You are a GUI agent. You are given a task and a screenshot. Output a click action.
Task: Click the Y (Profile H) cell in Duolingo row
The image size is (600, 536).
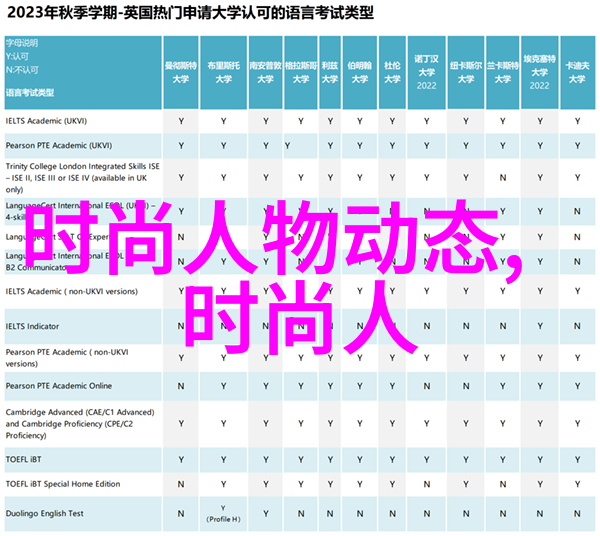(x=223, y=514)
